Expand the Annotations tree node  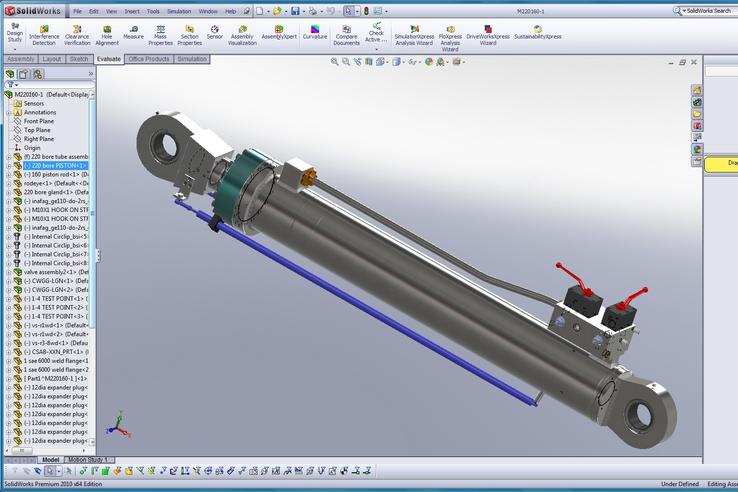pos(8,112)
